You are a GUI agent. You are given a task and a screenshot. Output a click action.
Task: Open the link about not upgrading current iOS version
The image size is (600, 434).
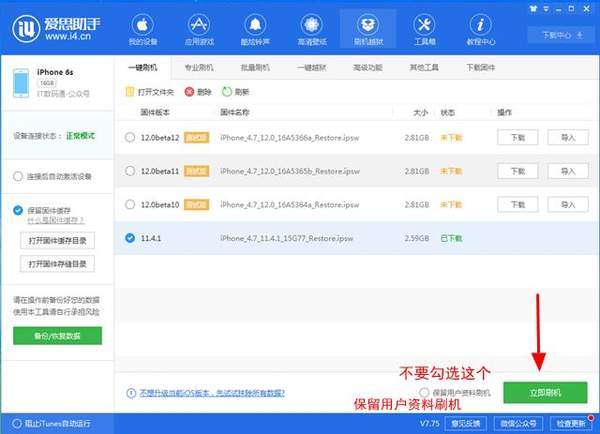[212, 393]
